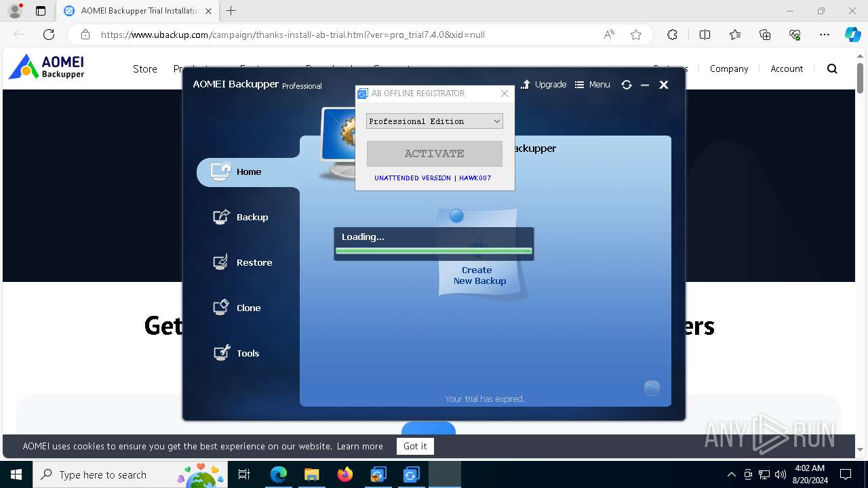Close the AB OFFLINE REGISTRATOR dialog
Screen dimensions: 868x488
(x=505, y=94)
